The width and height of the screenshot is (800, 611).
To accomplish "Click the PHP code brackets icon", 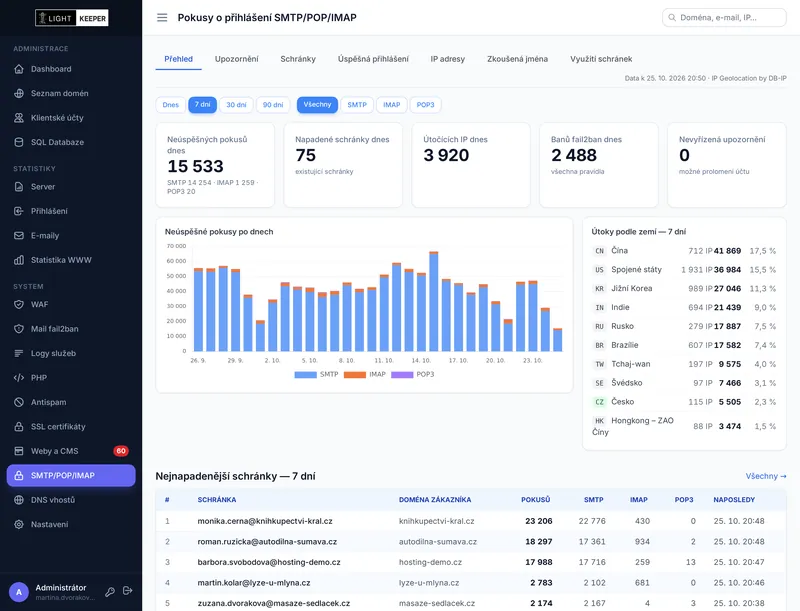I will point(19,378).
